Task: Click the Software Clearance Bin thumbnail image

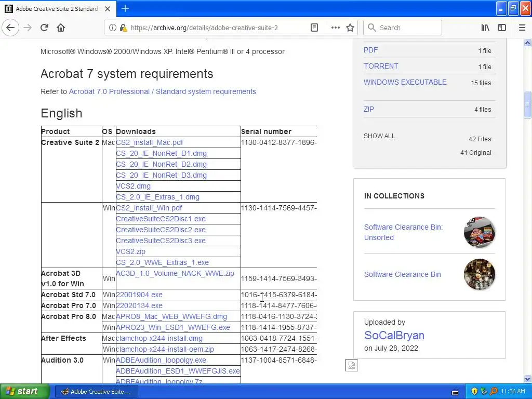Action: (x=479, y=274)
